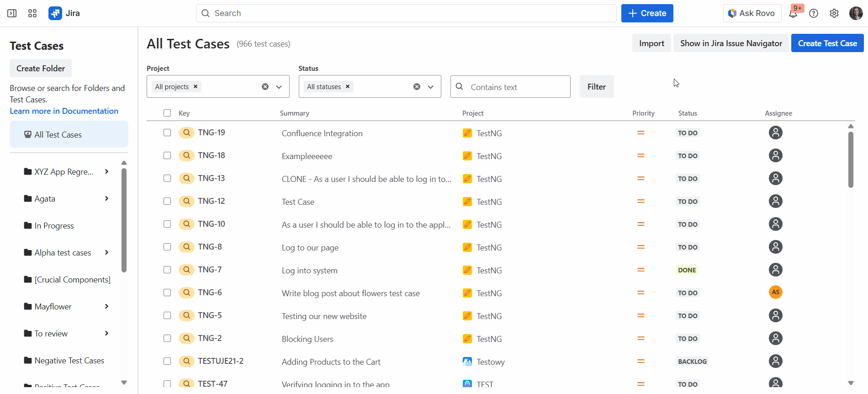
Task: Open the Alpha test cases folder
Action: (63, 253)
